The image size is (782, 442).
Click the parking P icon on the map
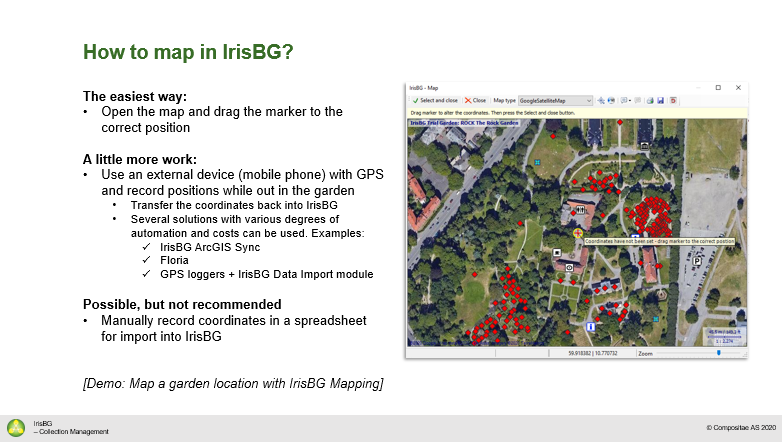tap(697, 261)
